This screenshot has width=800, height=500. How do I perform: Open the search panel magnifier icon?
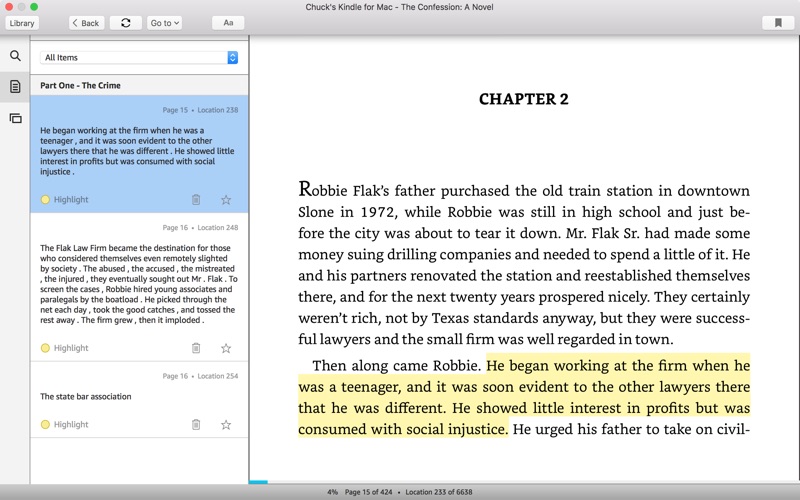15,56
